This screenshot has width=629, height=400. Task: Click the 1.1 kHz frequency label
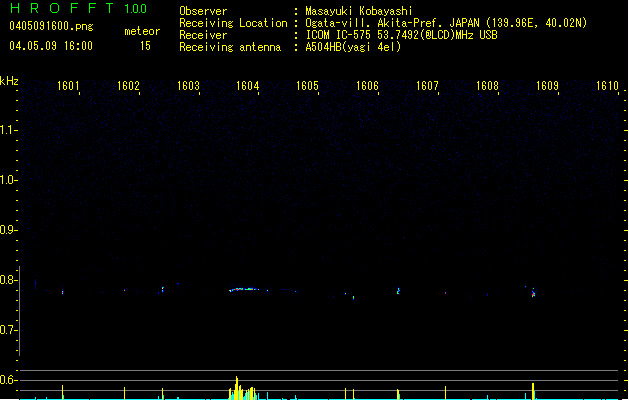[7, 130]
